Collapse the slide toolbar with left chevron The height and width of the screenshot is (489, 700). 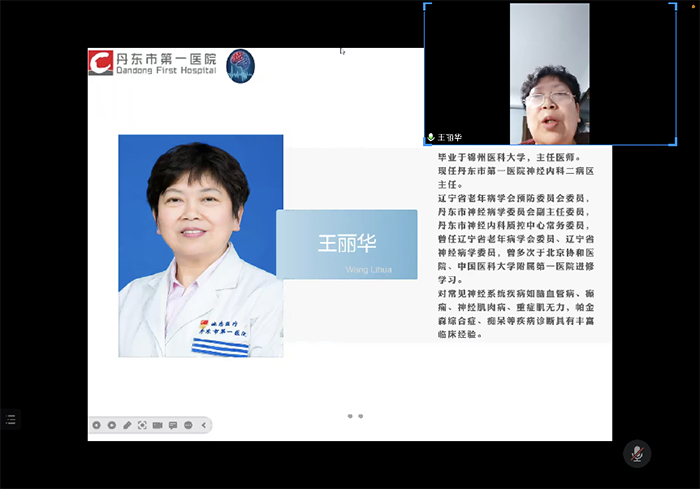click(x=204, y=425)
